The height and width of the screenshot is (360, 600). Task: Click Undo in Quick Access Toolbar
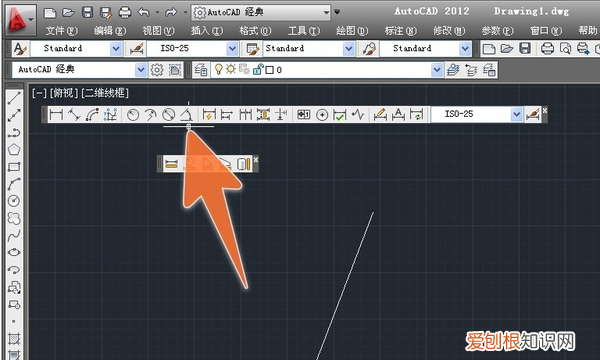(144, 13)
